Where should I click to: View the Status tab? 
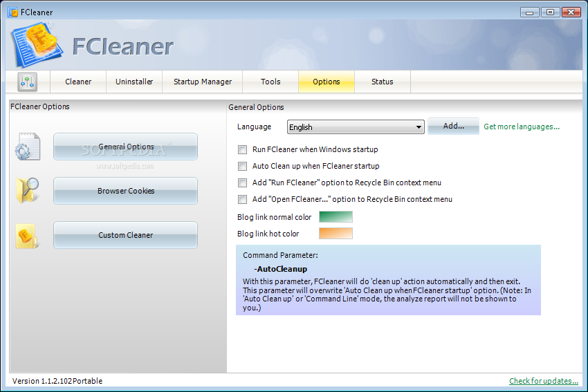click(x=382, y=82)
